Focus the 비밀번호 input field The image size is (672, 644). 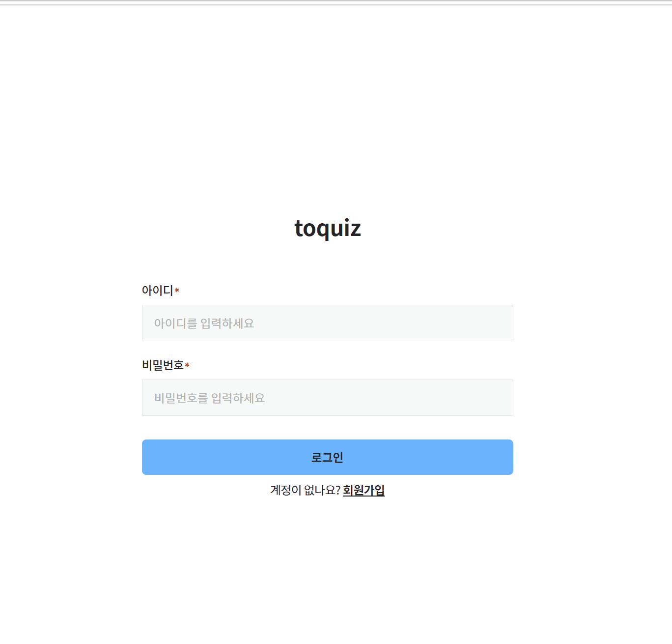coord(328,398)
